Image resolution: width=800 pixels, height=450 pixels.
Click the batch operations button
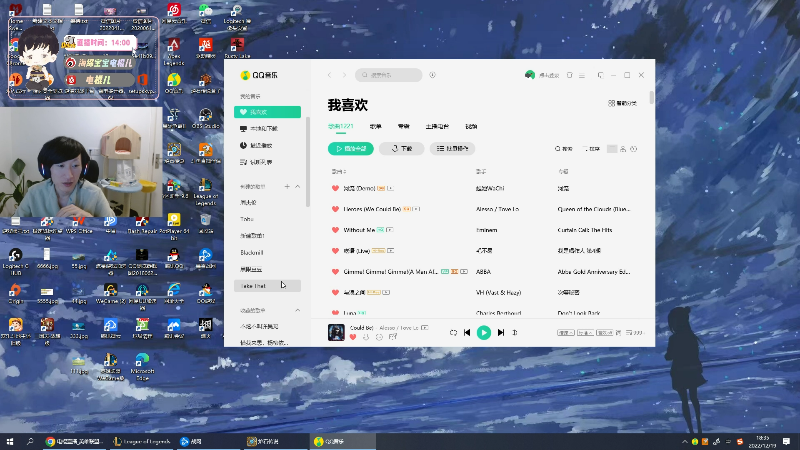(453, 149)
